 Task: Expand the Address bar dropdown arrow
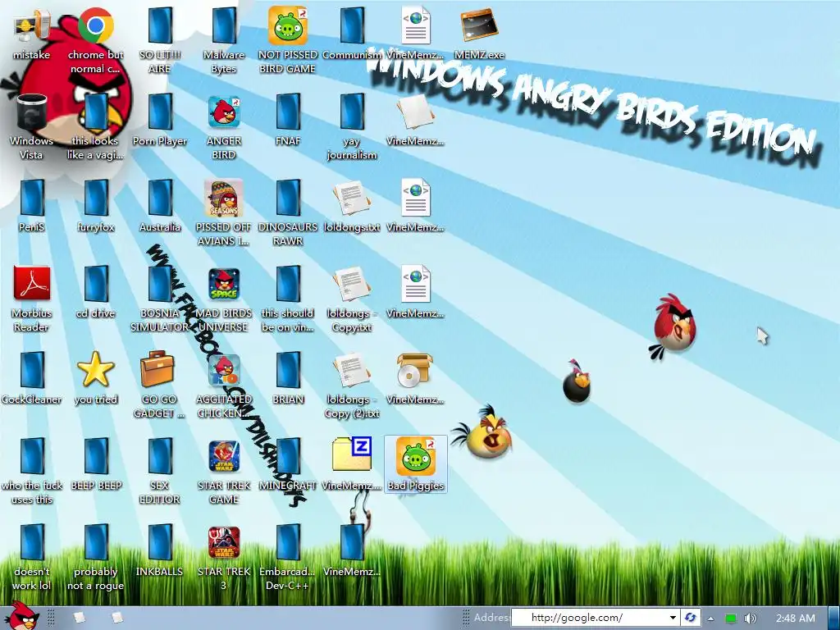tap(673, 618)
